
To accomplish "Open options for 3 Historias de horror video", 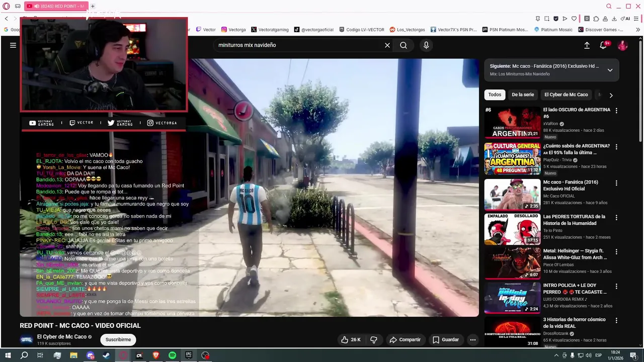I will coord(616,320).
